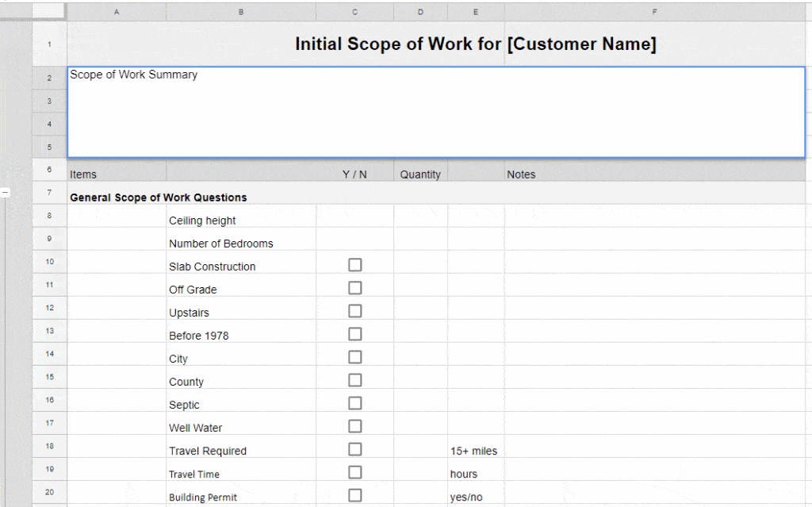Select row 13 header

click(50, 331)
